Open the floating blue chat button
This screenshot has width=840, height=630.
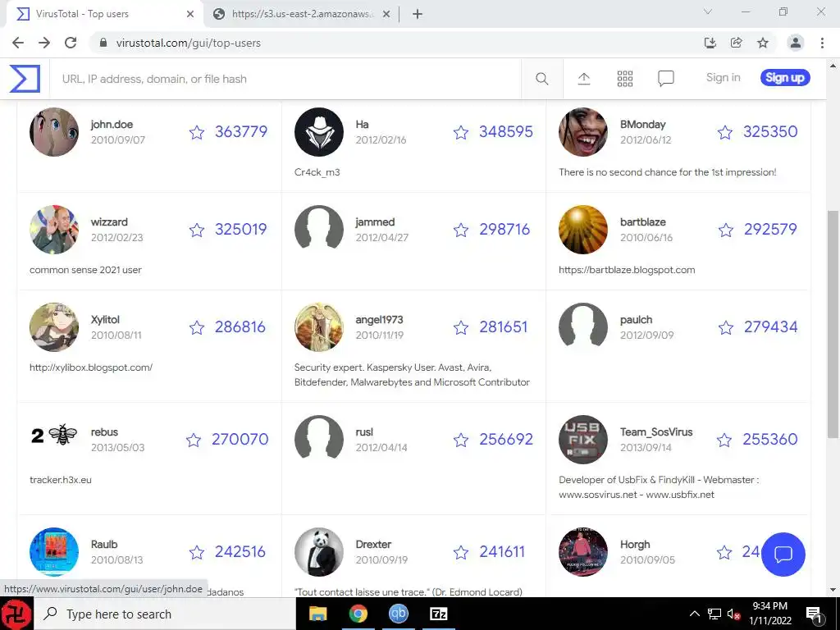click(783, 554)
